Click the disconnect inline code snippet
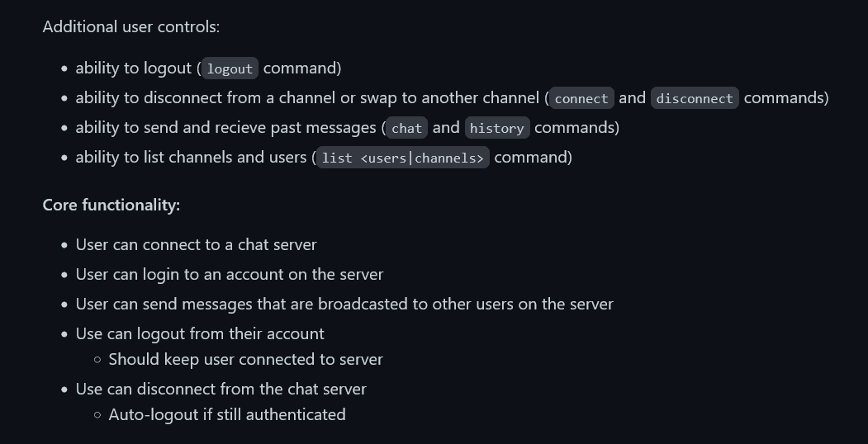The width and height of the screenshot is (868, 444). click(695, 98)
